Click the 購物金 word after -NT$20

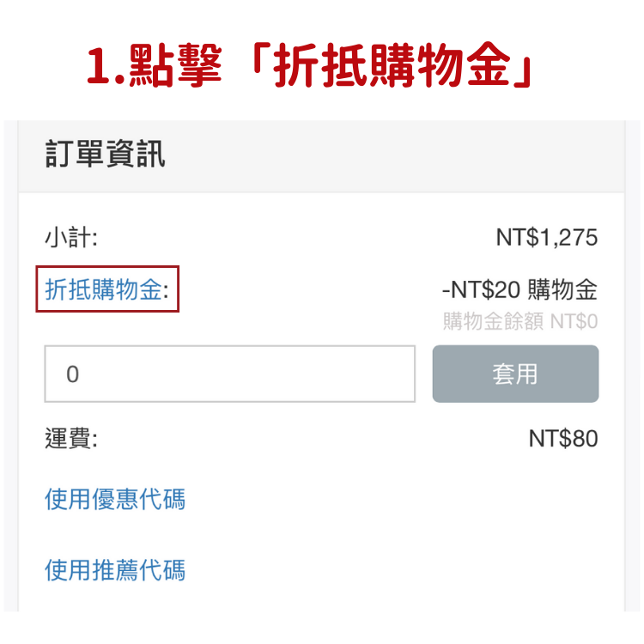pyautogui.click(x=562, y=290)
